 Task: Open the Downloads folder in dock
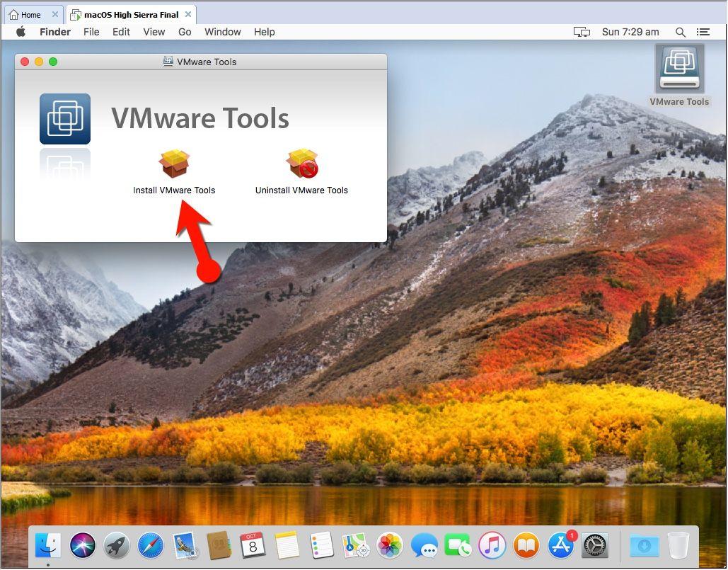pos(645,546)
